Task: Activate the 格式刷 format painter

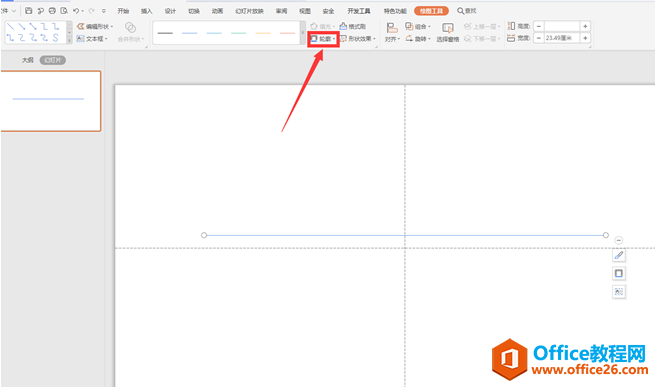Action: (x=353, y=26)
